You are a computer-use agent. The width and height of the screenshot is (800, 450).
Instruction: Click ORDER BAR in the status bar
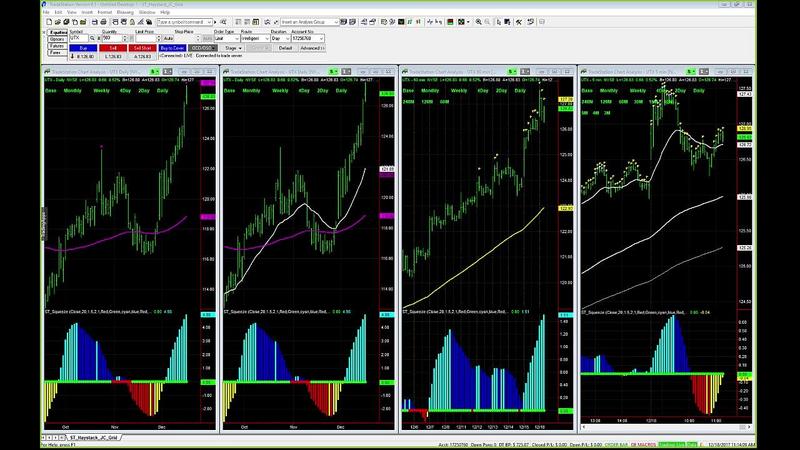(x=616, y=445)
